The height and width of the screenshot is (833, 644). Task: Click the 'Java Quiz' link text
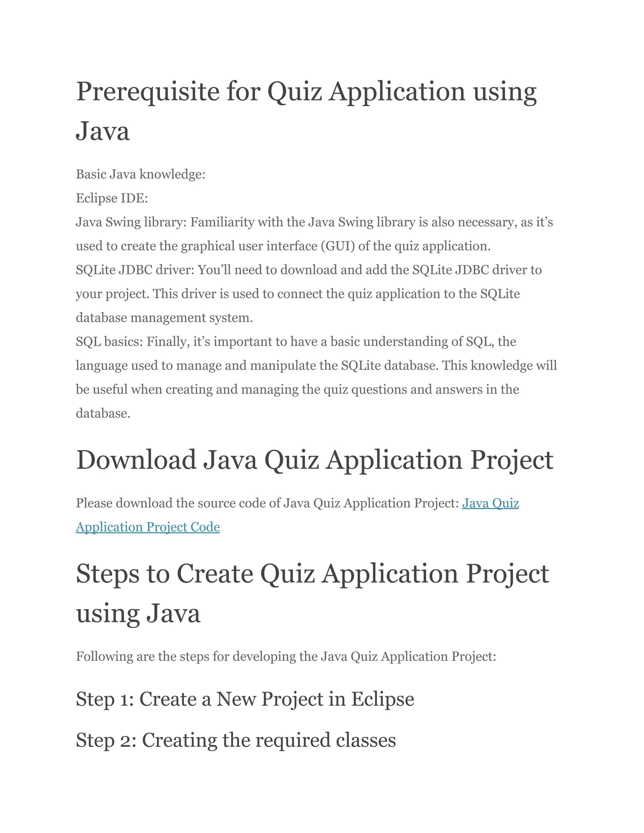pyautogui.click(x=490, y=503)
